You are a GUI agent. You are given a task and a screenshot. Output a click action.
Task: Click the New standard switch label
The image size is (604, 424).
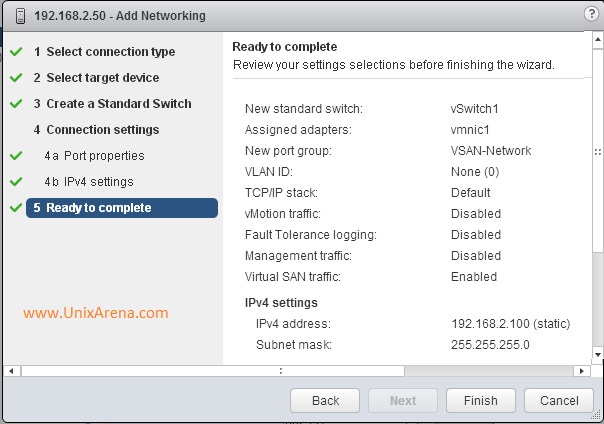tap(304, 109)
